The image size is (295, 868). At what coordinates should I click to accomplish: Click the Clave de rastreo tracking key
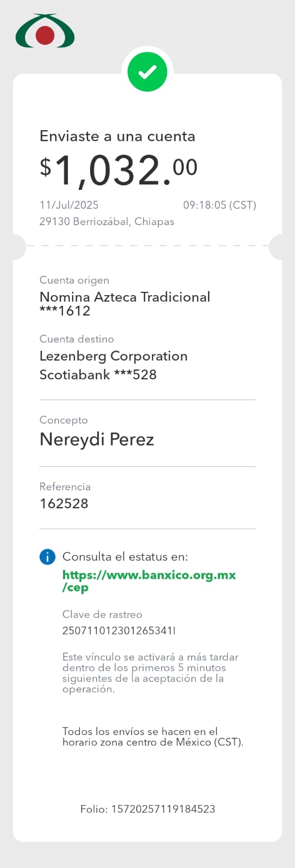tap(119, 630)
